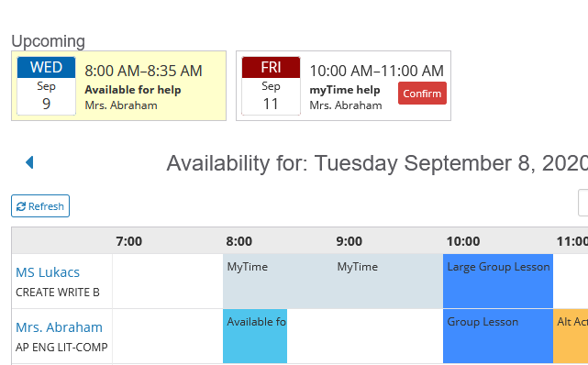588x365 pixels.
Task: Open Mrs. Abraham teacher link
Action: (x=59, y=327)
